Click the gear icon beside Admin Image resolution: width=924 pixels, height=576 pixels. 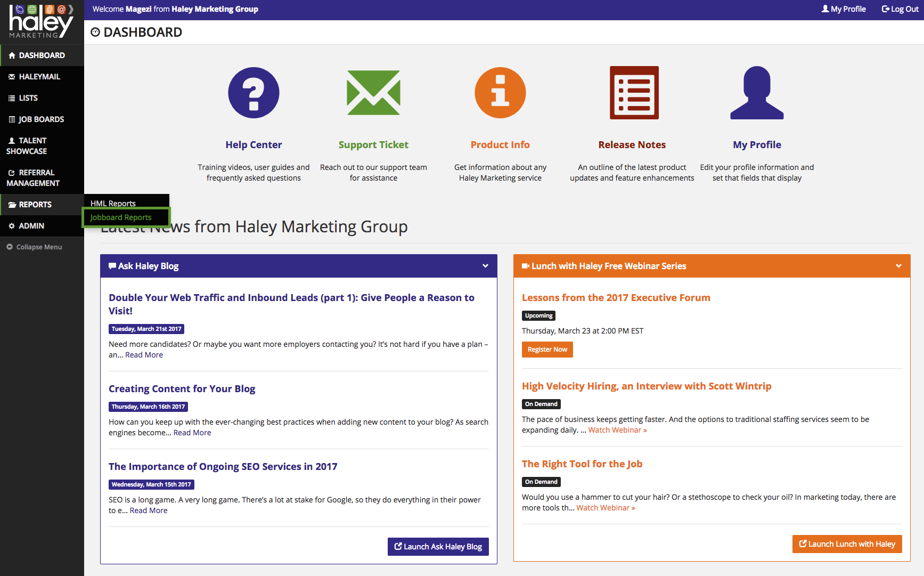12,226
